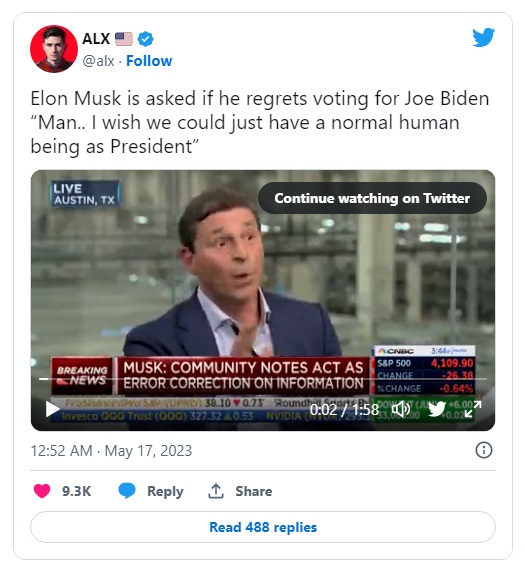Click the video progress bar
The image size is (525, 567).
coord(263,379)
